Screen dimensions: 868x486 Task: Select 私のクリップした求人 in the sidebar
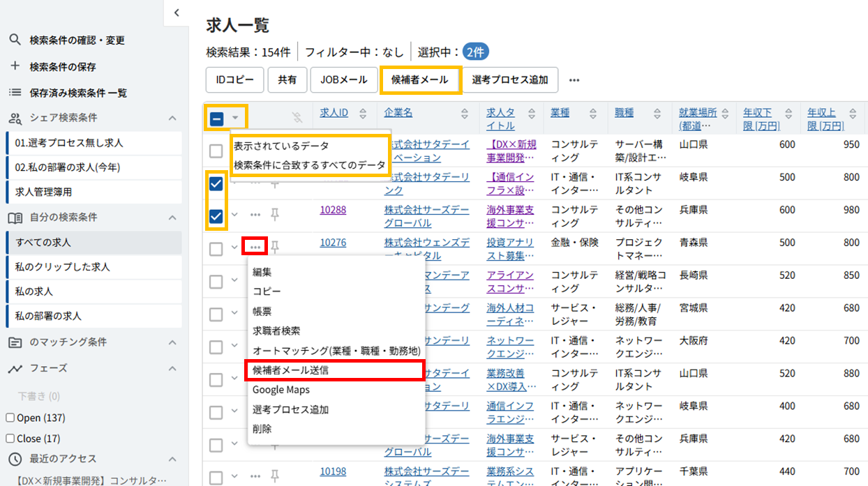(x=63, y=267)
